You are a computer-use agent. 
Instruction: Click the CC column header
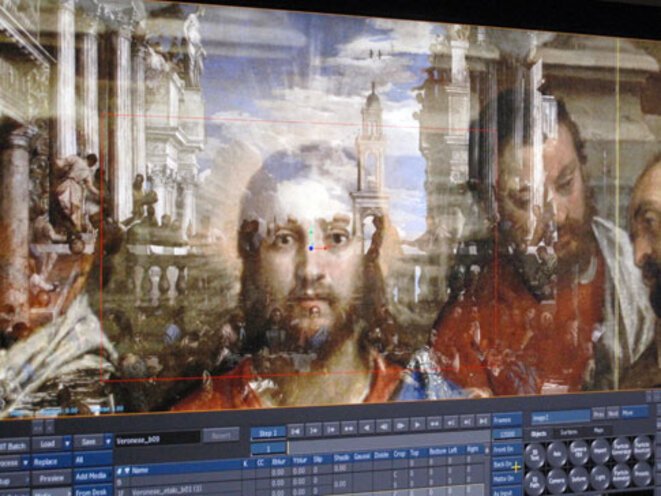click(x=260, y=463)
